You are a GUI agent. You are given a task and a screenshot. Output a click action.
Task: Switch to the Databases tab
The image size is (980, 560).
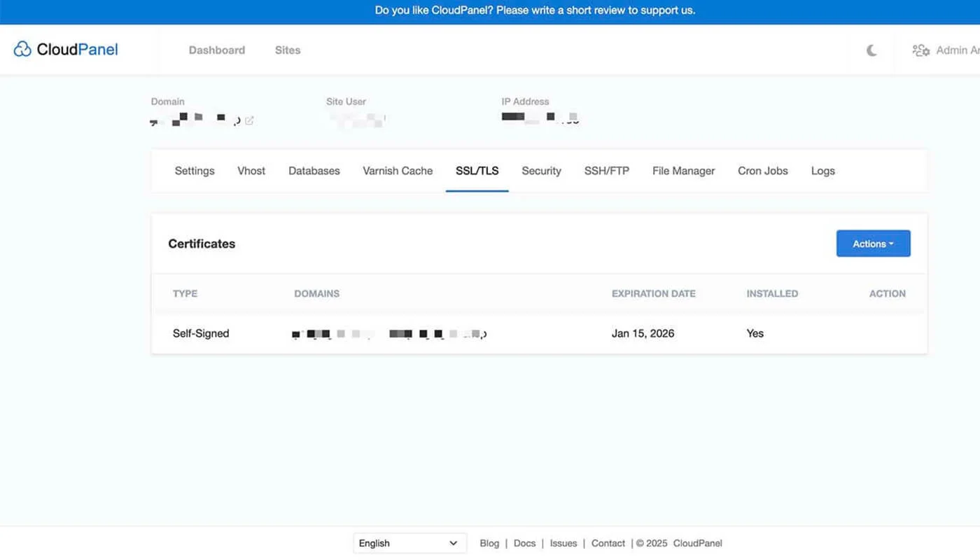click(x=314, y=170)
